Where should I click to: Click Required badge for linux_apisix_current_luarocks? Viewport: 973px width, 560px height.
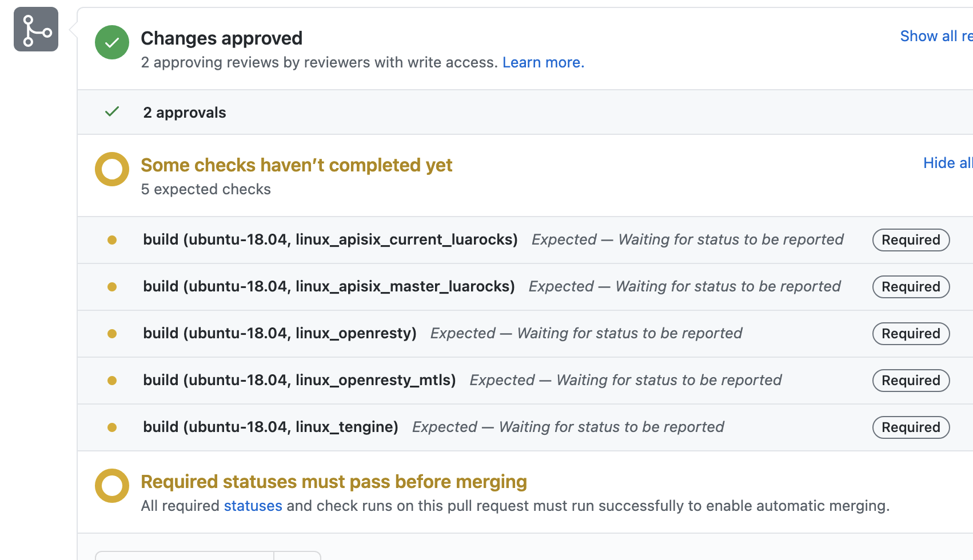(911, 240)
